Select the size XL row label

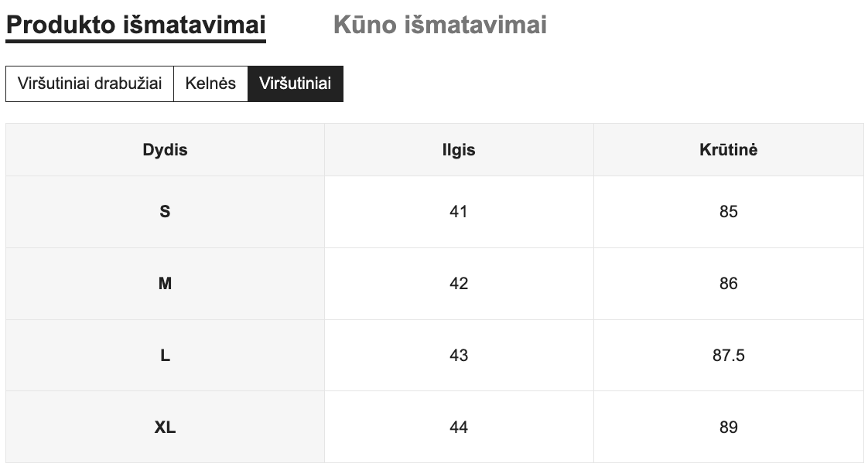[165, 427]
